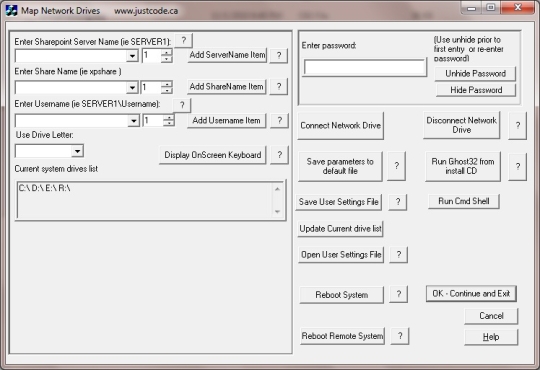The width and height of the screenshot is (540, 370).
Task: Click the share name item number field
Action: click(x=152, y=88)
